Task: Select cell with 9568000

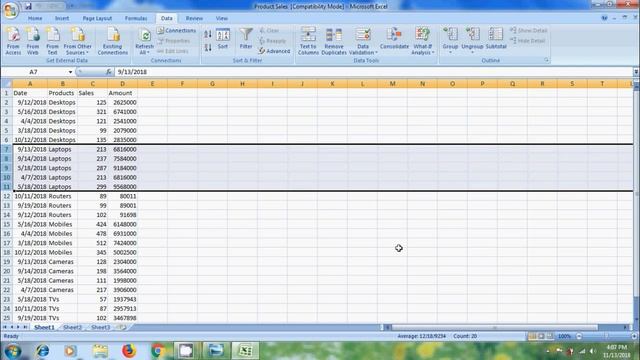Action: pos(122,187)
